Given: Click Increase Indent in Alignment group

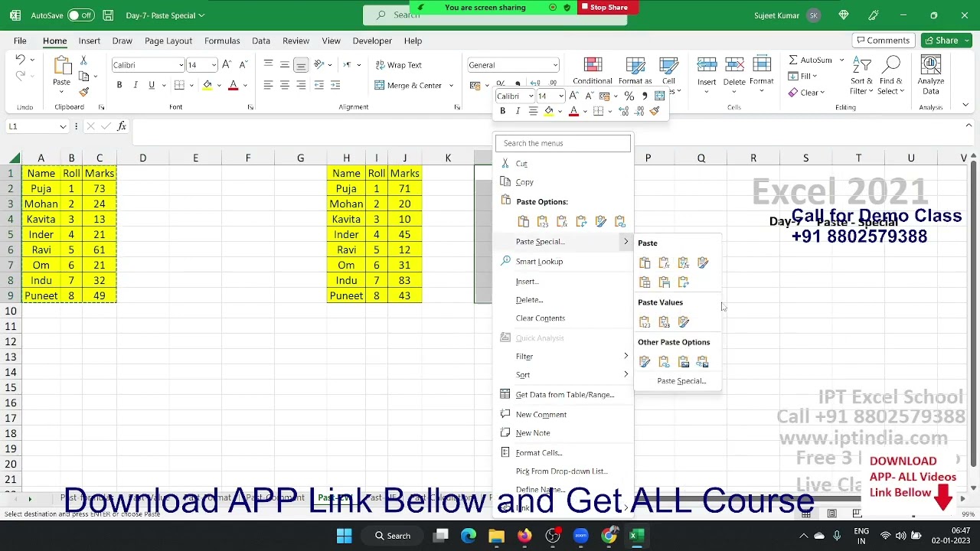Looking at the screenshot, I should pos(335,85).
